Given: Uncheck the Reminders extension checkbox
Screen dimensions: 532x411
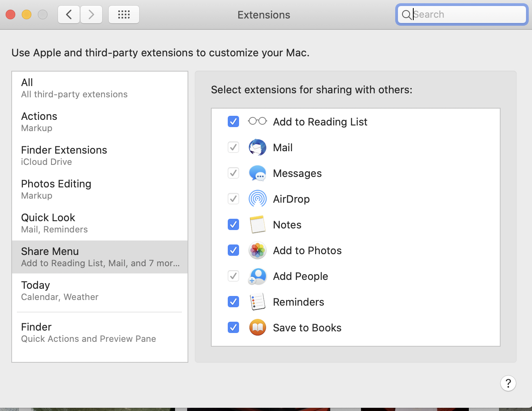Looking at the screenshot, I should click(233, 302).
